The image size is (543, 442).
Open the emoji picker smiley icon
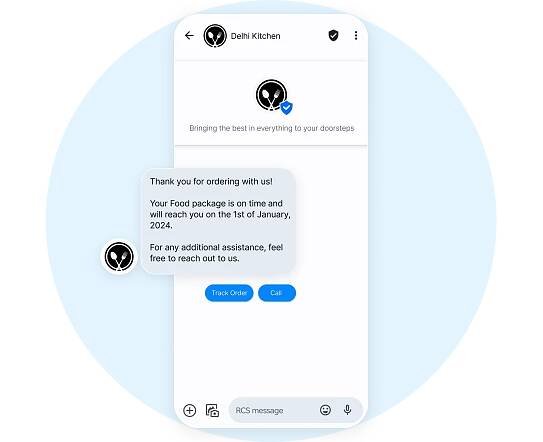coord(325,410)
